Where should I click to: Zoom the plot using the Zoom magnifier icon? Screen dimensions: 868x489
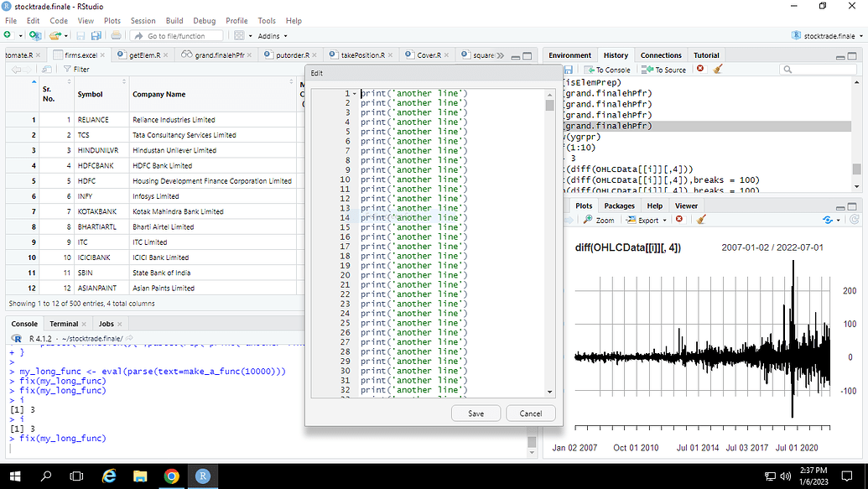tap(599, 220)
